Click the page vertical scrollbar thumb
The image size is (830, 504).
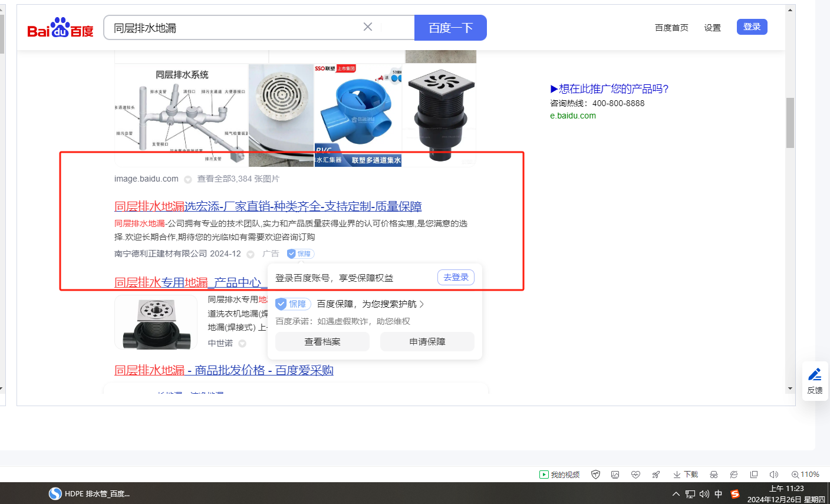(790, 123)
